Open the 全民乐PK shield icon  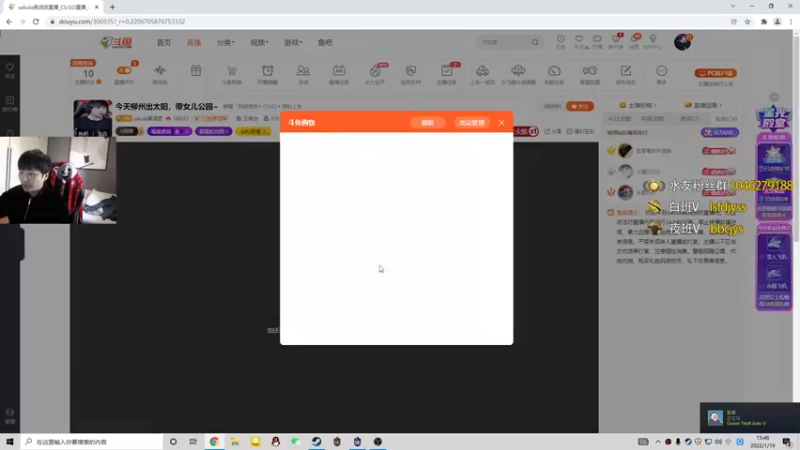click(411, 73)
